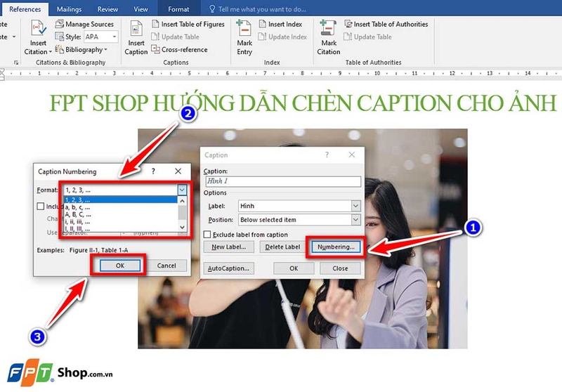Open help in the Caption Numbering dialog

(153, 171)
